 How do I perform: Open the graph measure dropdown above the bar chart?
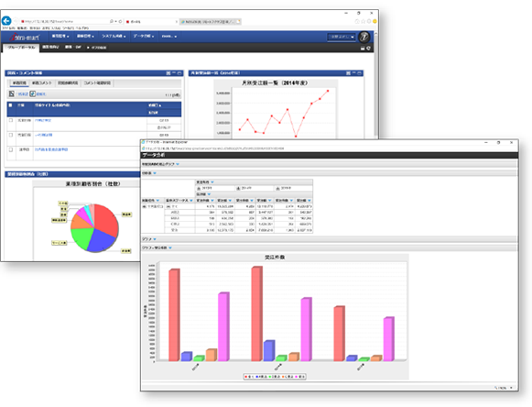(170, 248)
